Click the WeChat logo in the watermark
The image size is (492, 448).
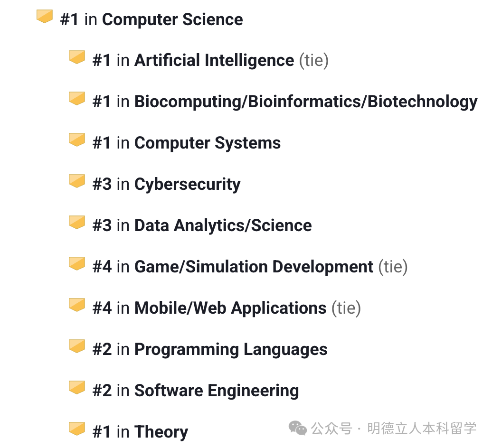[298, 429]
